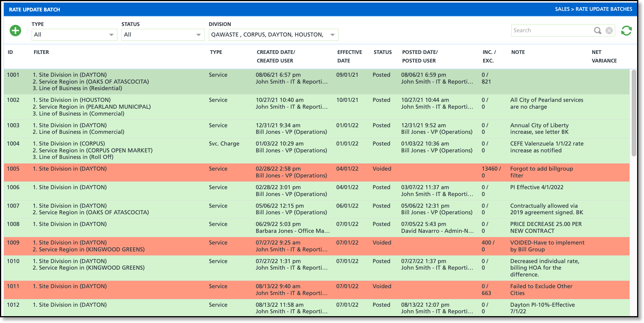Screen dimensions: 644x323
Task: Select voided batch row 1005
Action: (13, 169)
